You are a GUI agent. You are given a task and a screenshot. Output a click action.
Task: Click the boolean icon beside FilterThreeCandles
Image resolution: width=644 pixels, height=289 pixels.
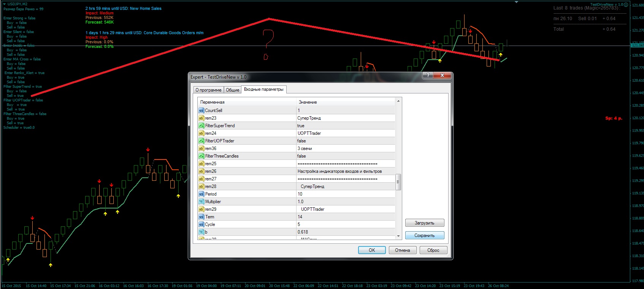point(201,156)
